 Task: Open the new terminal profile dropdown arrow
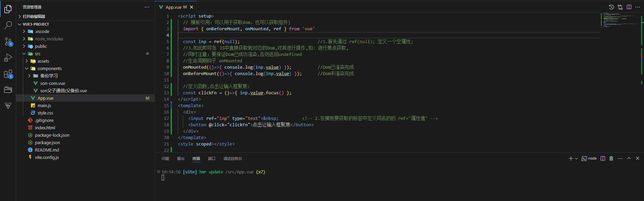(x=576, y=158)
